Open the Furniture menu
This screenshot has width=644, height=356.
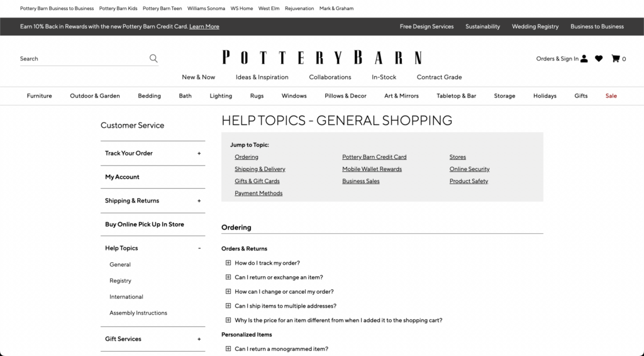[x=40, y=96]
